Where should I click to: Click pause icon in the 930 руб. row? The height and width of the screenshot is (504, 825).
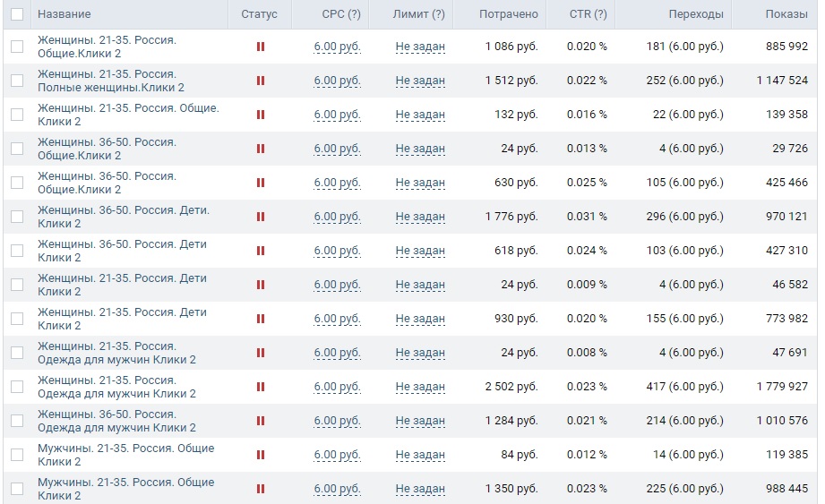click(261, 319)
